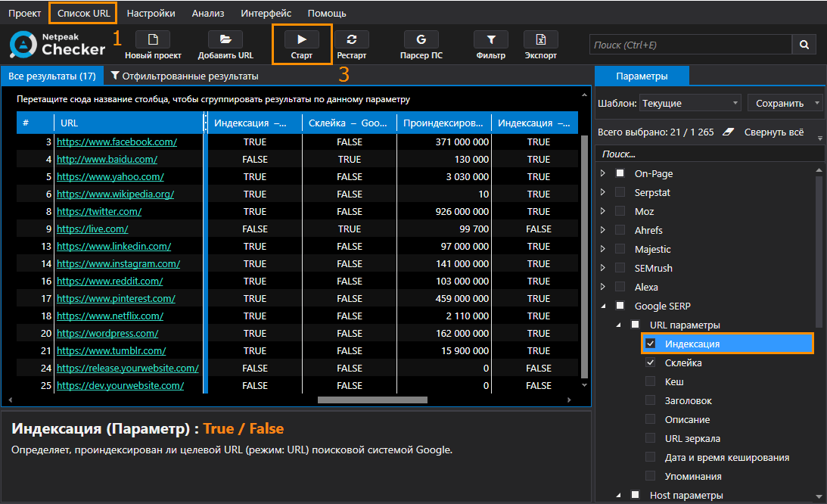Uncheck the Индексация parameter checkbox
The width and height of the screenshot is (827, 504).
click(651, 344)
